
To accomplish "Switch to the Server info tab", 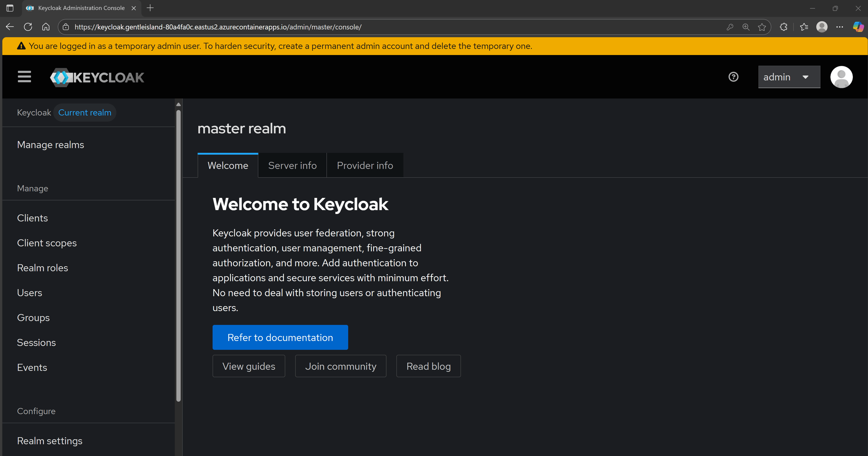I will click(x=292, y=165).
